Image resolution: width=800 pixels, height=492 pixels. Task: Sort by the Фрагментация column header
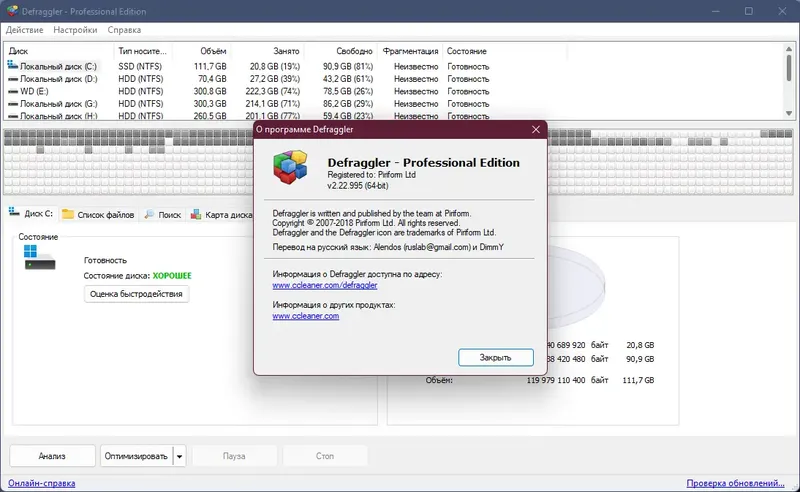point(410,51)
